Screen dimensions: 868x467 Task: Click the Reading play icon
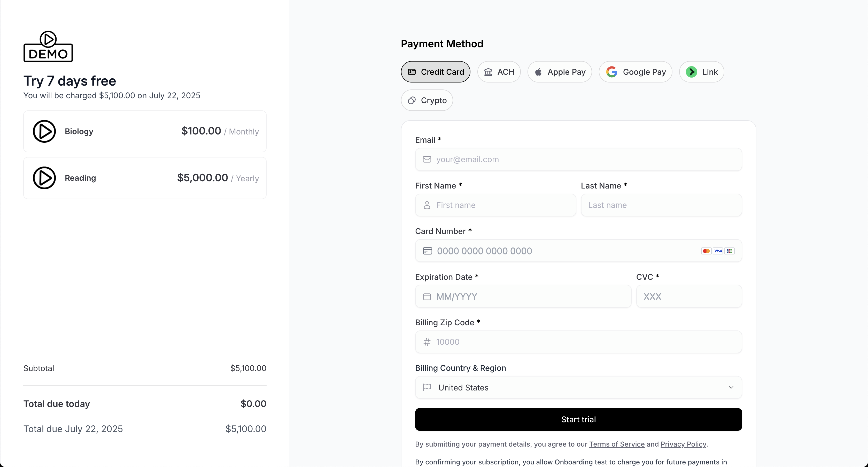tap(44, 178)
